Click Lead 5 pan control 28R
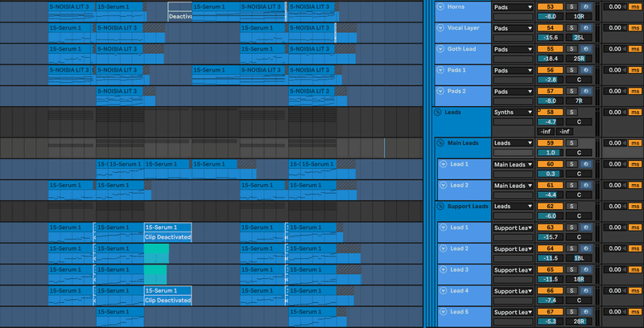This screenshot has height=328, width=644. point(579,322)
